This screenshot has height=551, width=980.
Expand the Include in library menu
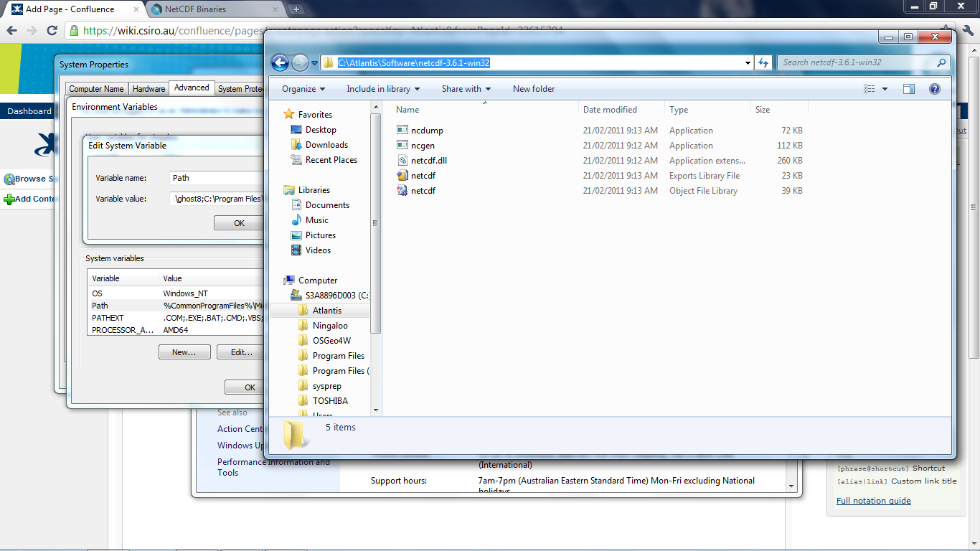tap(383, 89)
